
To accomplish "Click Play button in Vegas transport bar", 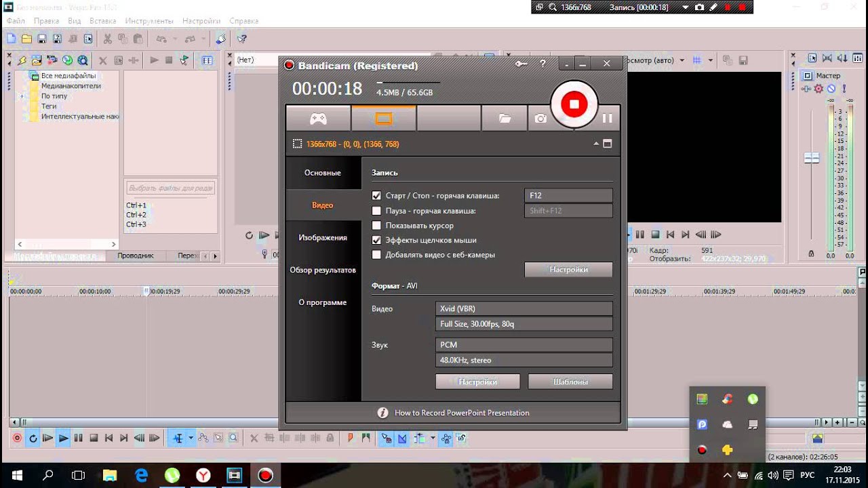I will coord(63,439).
